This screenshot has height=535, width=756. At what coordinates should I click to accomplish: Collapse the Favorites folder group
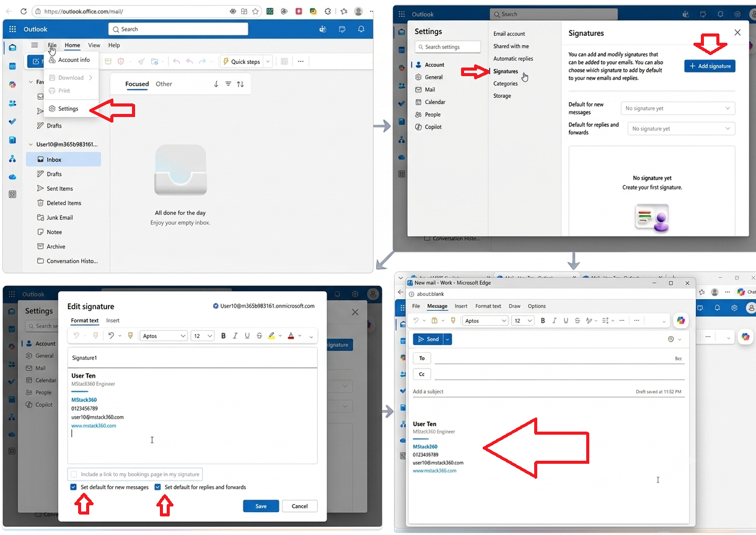pyautogui.click(x=31, y=82)
